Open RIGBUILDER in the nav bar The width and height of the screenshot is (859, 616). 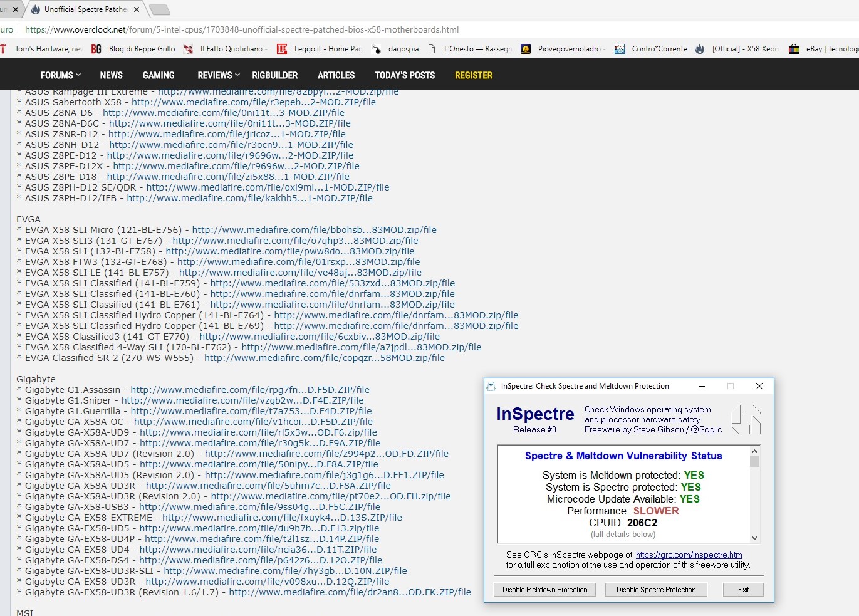(275, 75)
